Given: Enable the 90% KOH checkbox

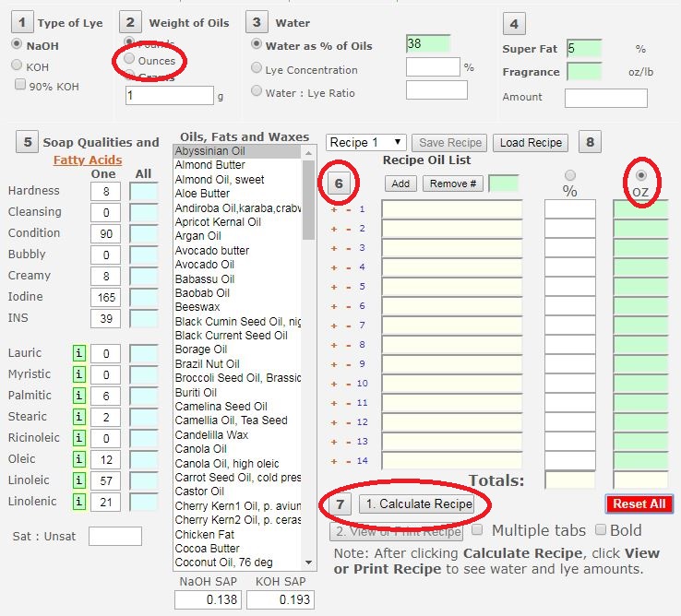Looking at the screenshot, I should [x=20, y=85].
